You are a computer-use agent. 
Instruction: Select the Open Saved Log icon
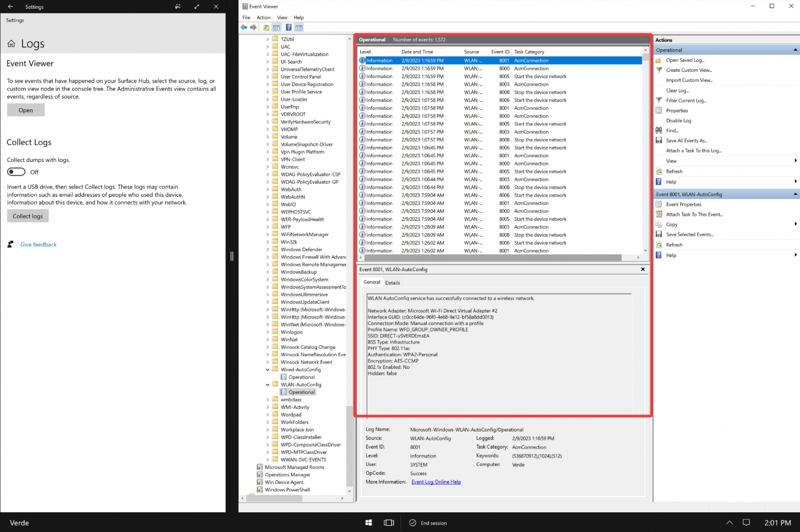pos(658,60)
